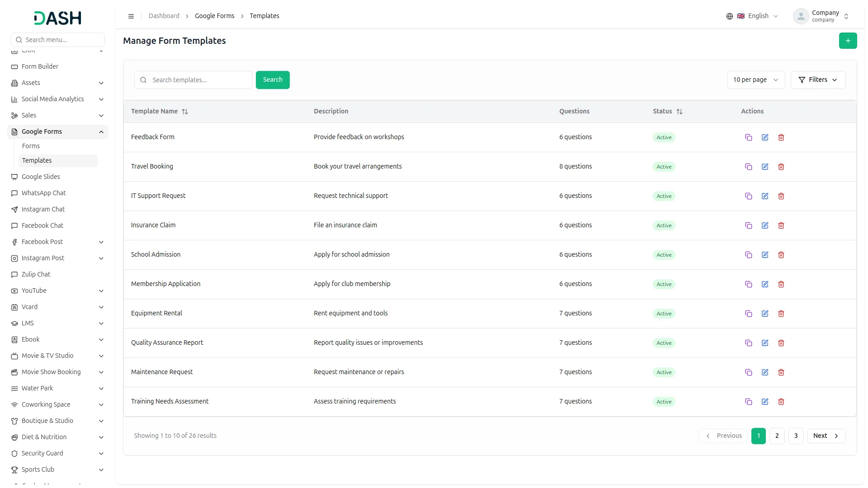Focus the Search menu input field

[58, 40]
